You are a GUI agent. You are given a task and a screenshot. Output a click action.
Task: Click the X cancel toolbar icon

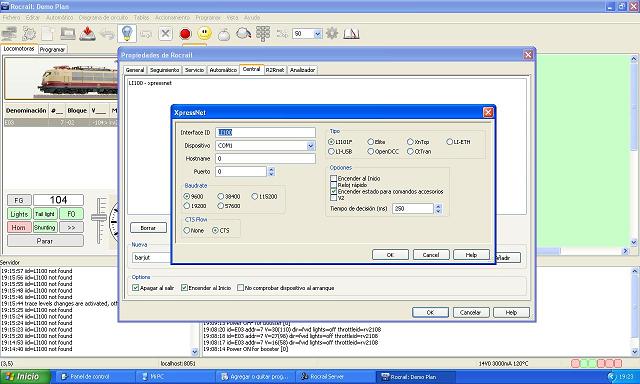165,33
